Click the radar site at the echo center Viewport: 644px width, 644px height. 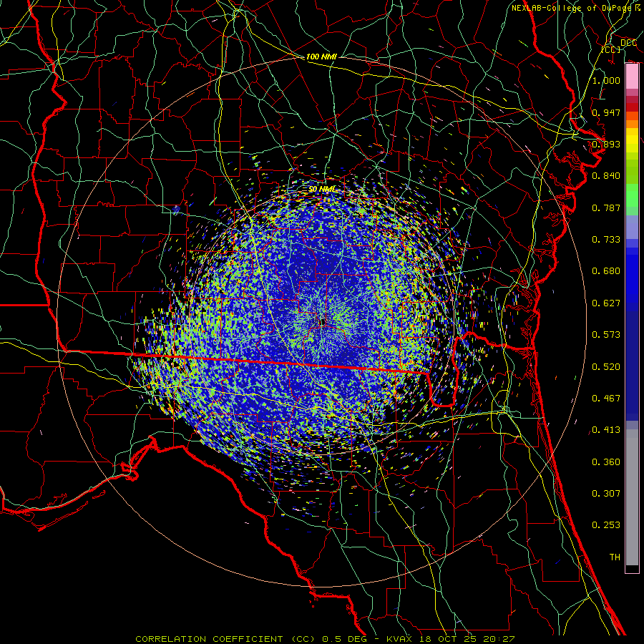(x=323, y=321)
